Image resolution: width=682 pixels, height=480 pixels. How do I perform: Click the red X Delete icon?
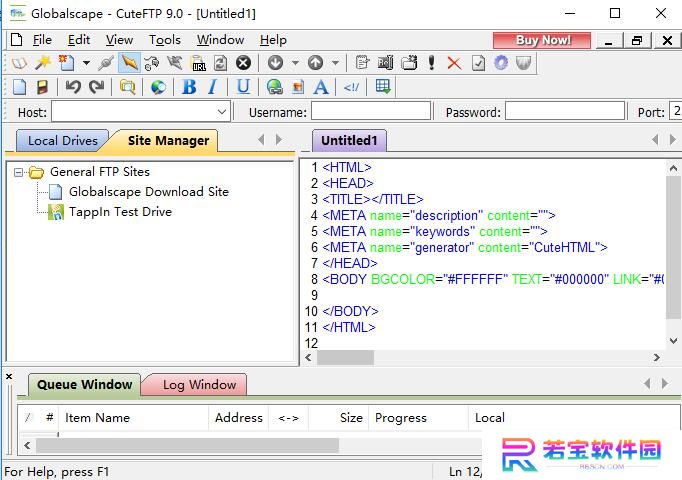pos(454,63)
